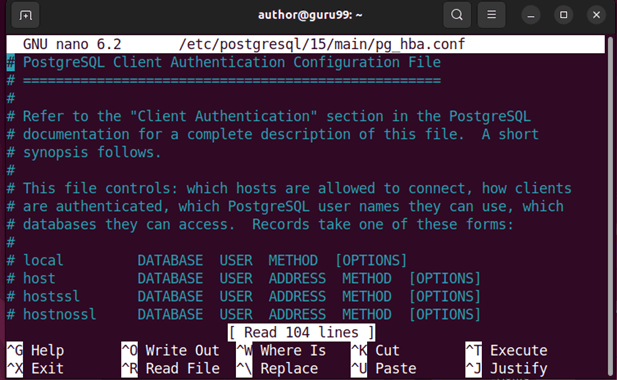This screenshot has height=380, width=617.
Task: Click the ^G Help shortcut
Action: tap(35, 350)
